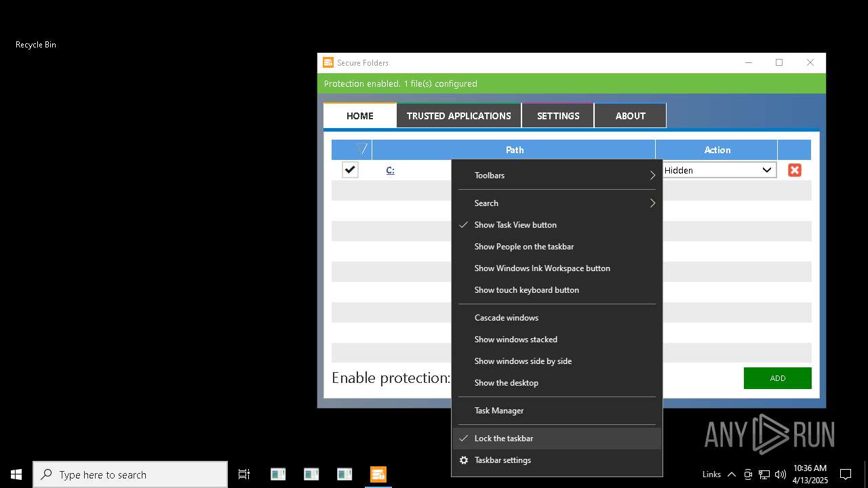Open the volume control in system tray
This screenshot has width=868, height=488.
pos(781,474)
